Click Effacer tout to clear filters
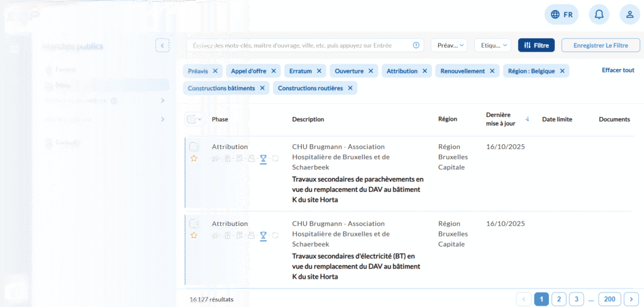The width and height of the screenshot is (644, 307). point(618,70)
